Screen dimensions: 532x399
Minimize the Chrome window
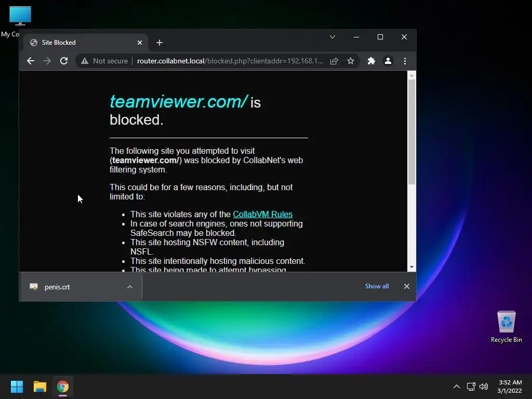pyautogui.click(x=356, y=37)
